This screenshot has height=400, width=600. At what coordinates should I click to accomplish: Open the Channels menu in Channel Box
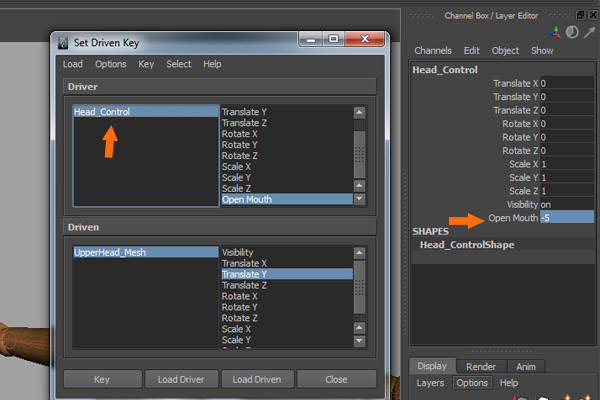pos(433,51)
